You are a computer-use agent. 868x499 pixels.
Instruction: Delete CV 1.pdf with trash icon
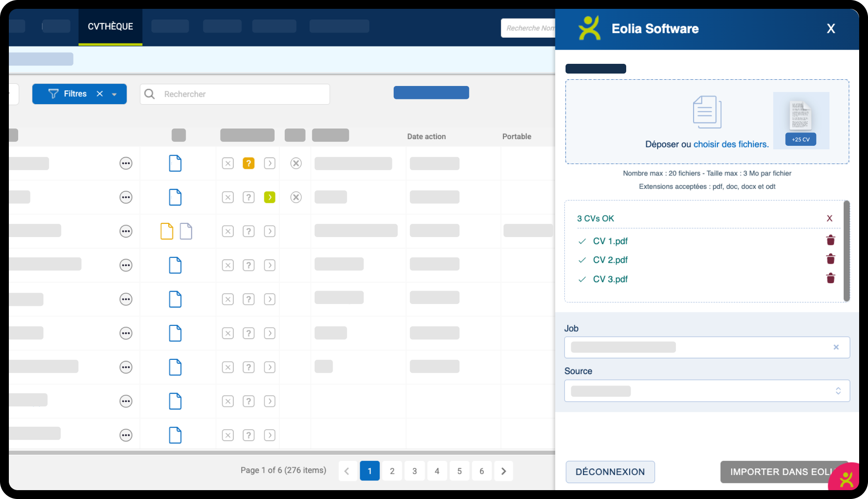[830, 241]
